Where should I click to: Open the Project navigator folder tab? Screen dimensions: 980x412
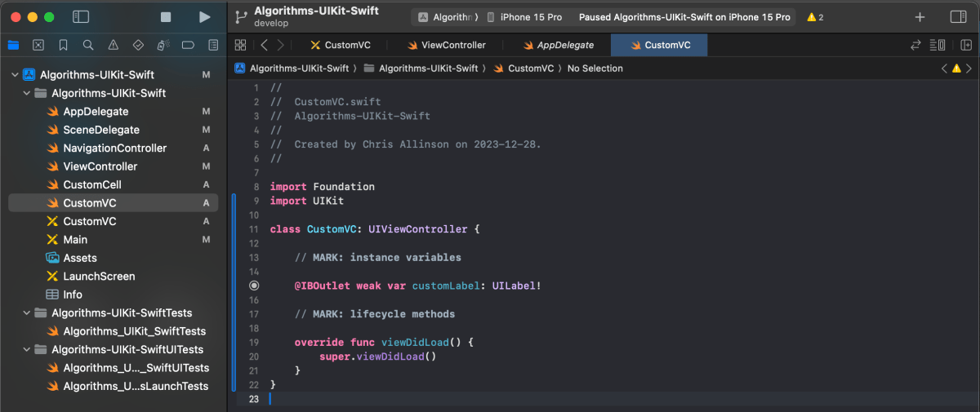point(13,45)
